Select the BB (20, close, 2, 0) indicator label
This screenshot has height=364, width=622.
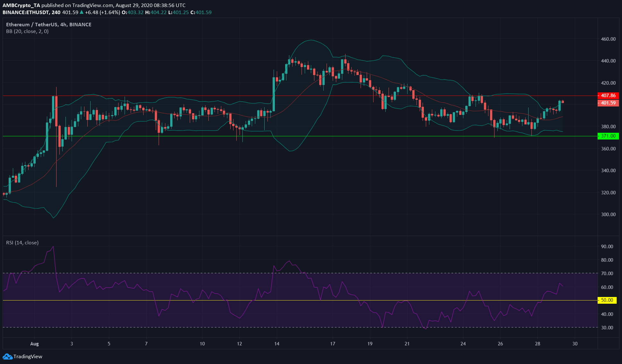tap(27, 31)
